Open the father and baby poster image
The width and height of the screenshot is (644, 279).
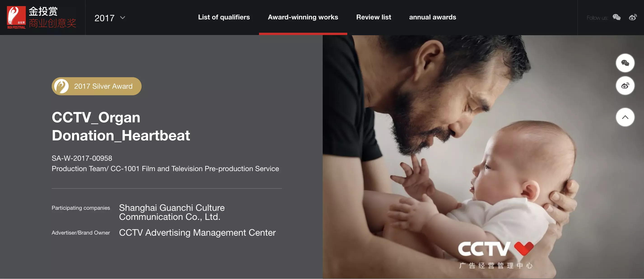(x=483, y=157)
